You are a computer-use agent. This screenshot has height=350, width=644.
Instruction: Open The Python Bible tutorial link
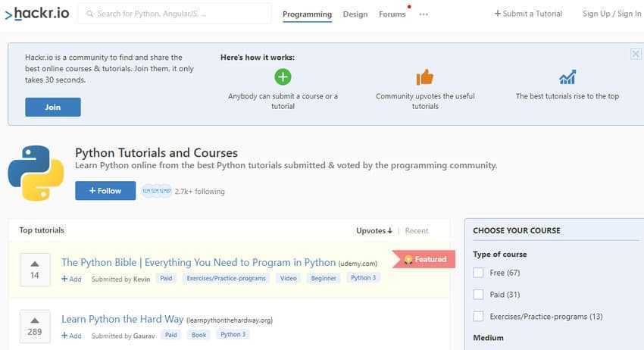(199, 262)
